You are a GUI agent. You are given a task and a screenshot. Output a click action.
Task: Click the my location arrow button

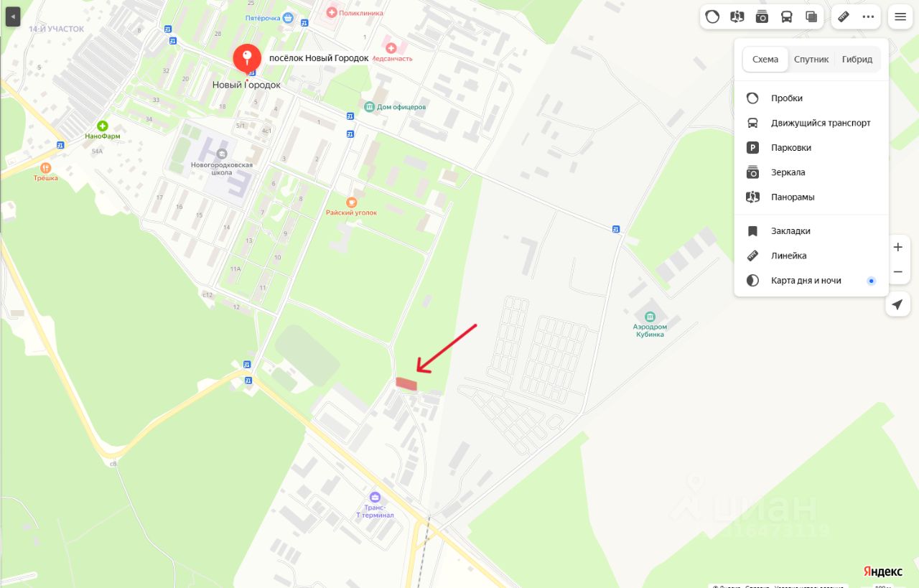coord(897,305)
